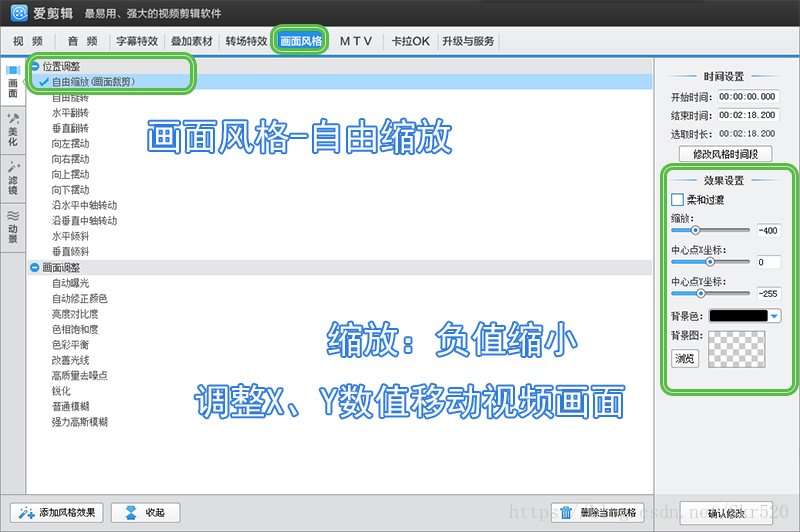
Task: Switch to the 画面风格 tab
Action: (301, 41)
